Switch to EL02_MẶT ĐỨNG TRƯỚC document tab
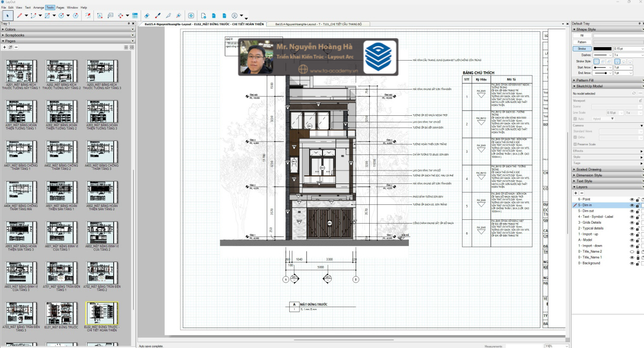 [x=204, y=25]
